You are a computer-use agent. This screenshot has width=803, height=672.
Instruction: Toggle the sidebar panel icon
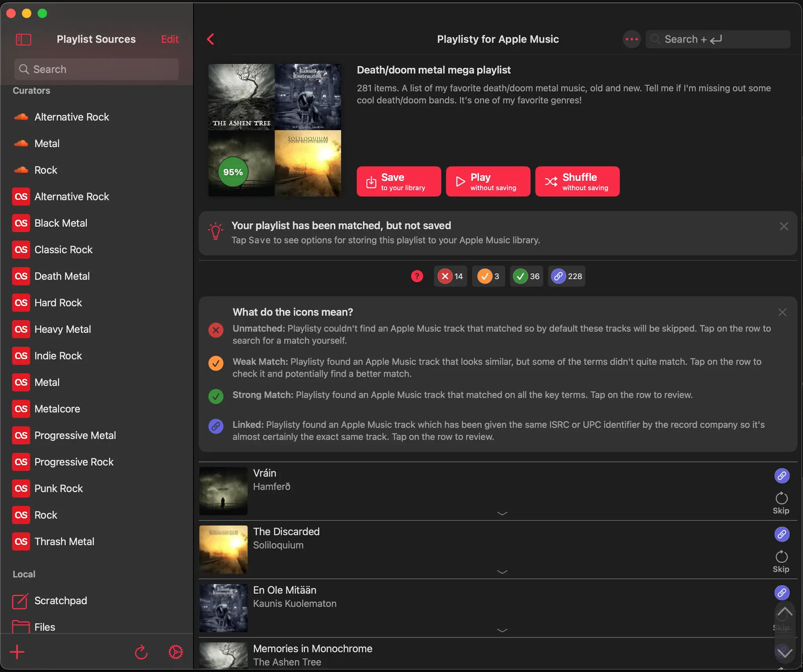pos(24,39)
